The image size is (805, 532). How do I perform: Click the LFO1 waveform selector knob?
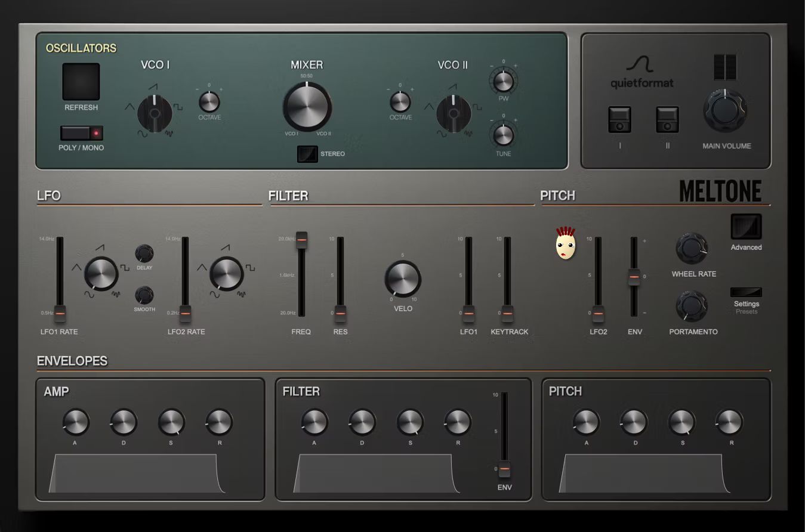pyautogui.click(x=101, y=274)
